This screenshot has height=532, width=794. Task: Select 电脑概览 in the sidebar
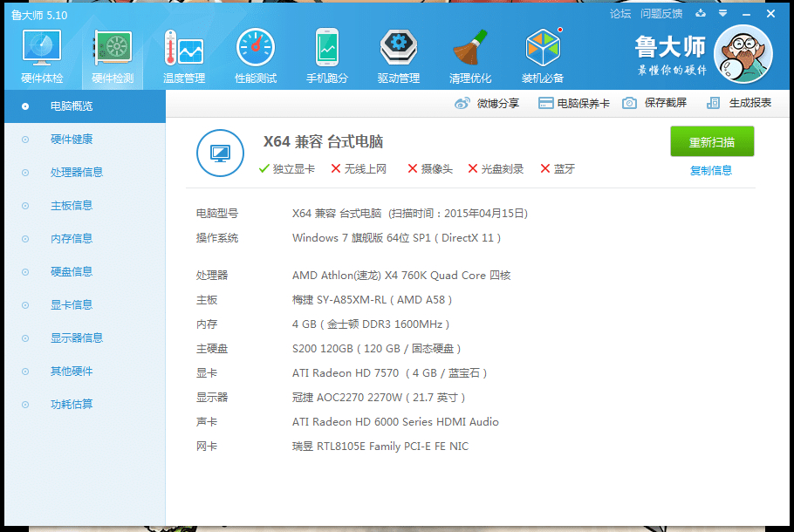(x=86, y=106)
